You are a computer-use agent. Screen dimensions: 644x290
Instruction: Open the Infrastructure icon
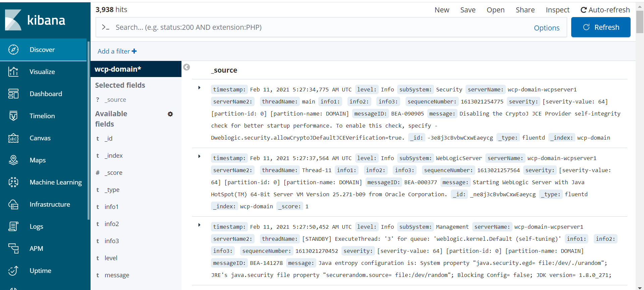(13, 204)
